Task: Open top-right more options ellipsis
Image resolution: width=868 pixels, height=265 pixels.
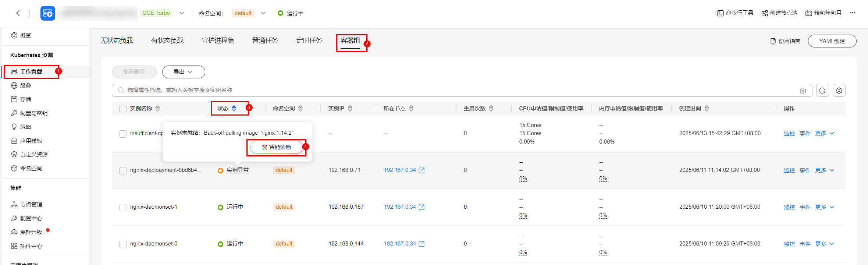Action: [853, 13]
